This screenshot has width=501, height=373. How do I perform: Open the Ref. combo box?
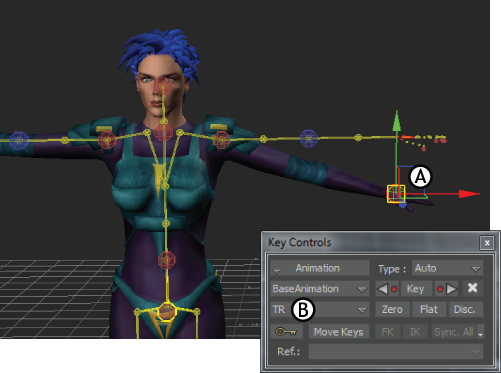click(396, 352)
